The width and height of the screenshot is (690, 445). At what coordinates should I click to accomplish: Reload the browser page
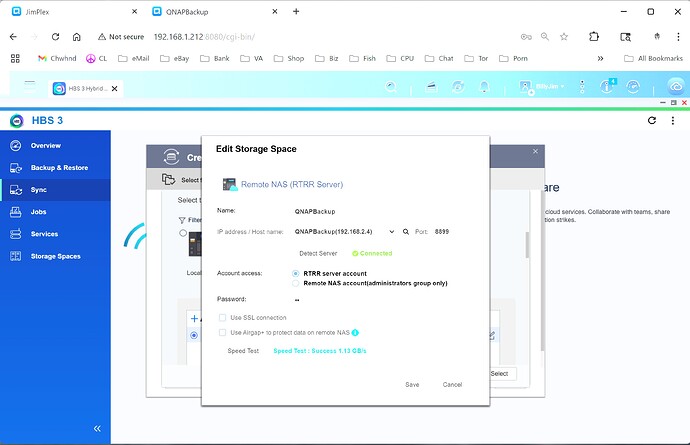click(x=55, y=37)
